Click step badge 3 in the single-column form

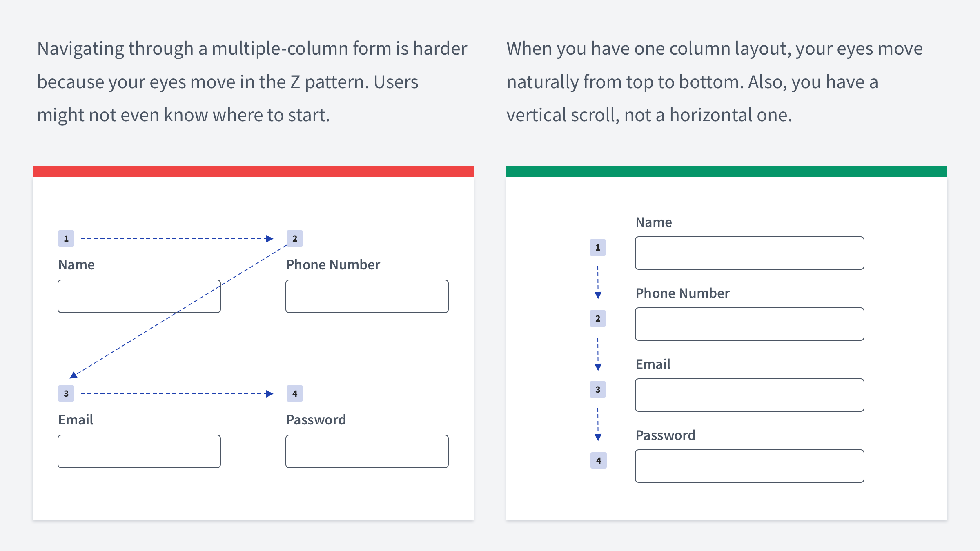pyautogui.click(x=598, y=389)
